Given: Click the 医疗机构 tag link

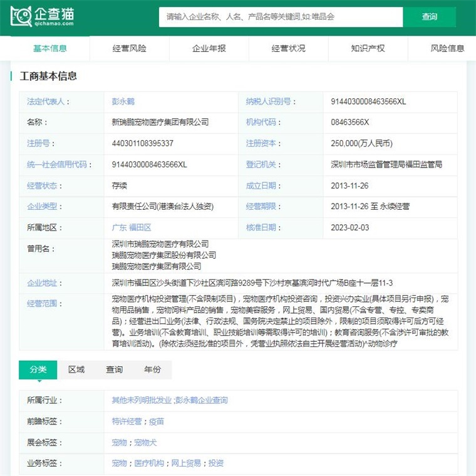Looking at the screenshot, I should (149, 463).
